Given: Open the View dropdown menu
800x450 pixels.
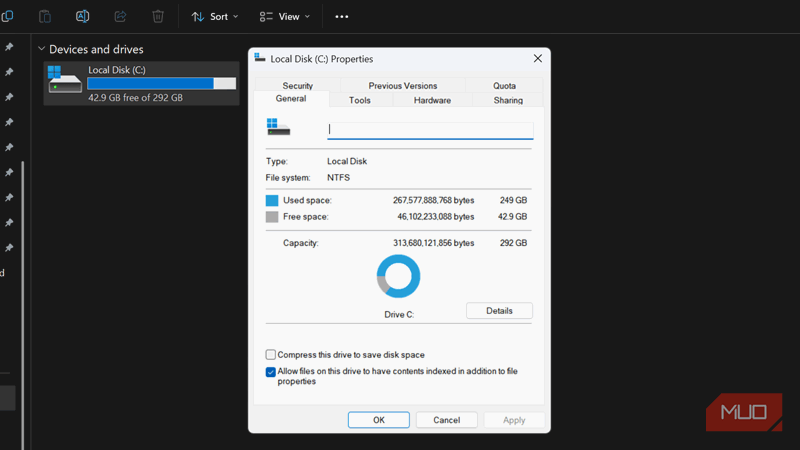Looking at the screenshot, I should pyautogui.click(x=284, y=17).
